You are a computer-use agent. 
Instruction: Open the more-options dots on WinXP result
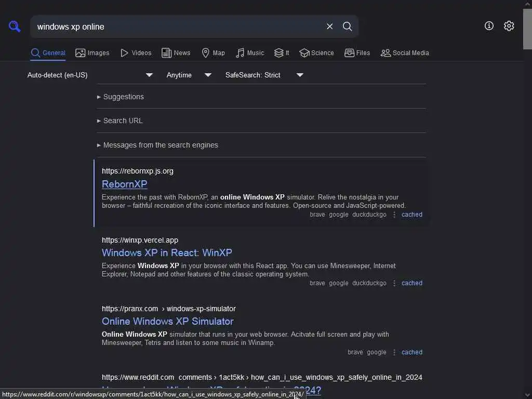394,283
